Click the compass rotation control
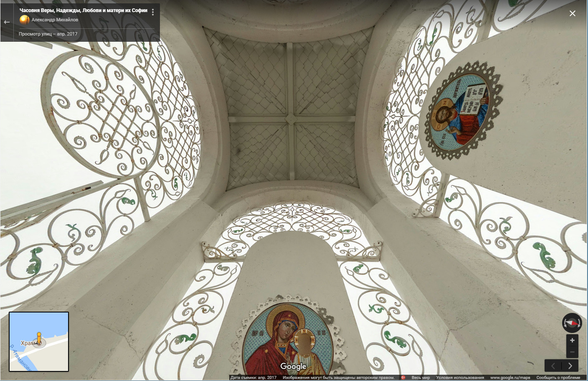The width and height of the screenshot is (588, 381). [572, 323]
